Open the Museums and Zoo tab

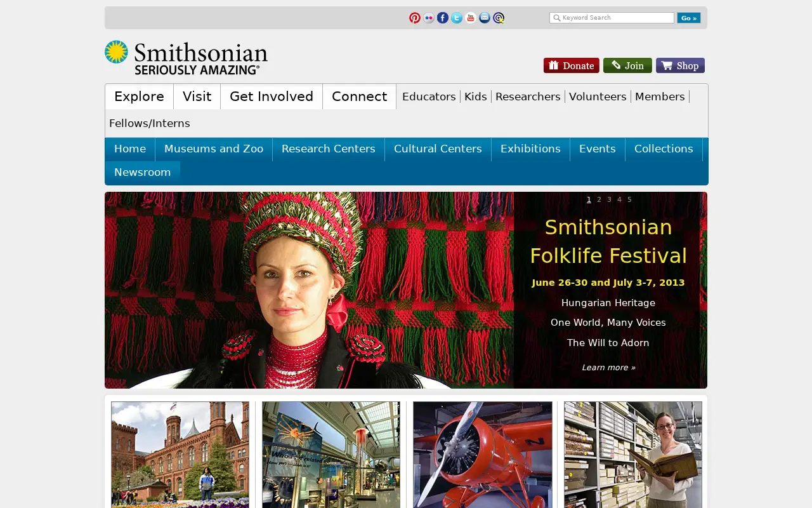(214, 149)
